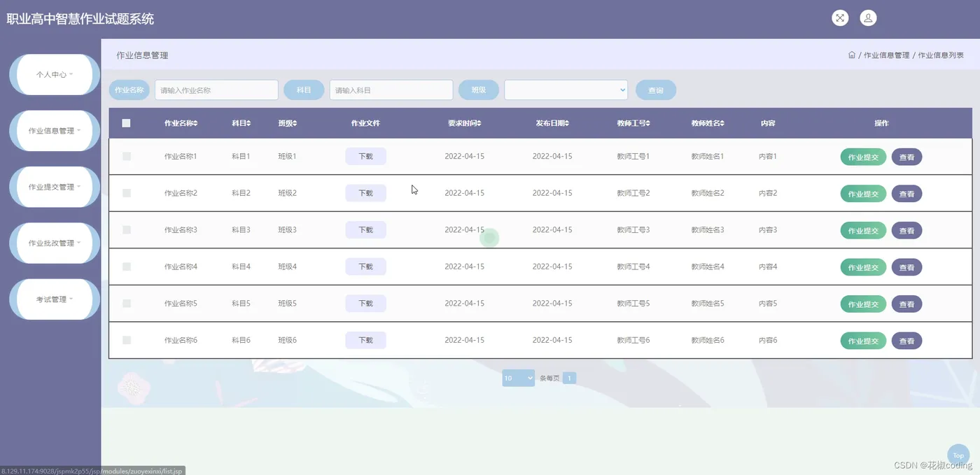Download file for 作业名称4
The width and height of the screenshot is (980, 475).
(365, 267)
